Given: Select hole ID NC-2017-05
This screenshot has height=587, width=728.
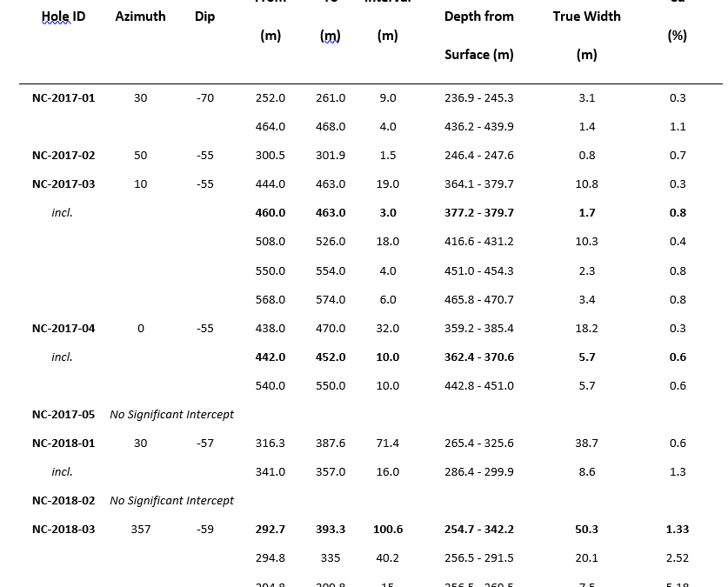Looking at the screenshot, I should (x=63, y=415).
